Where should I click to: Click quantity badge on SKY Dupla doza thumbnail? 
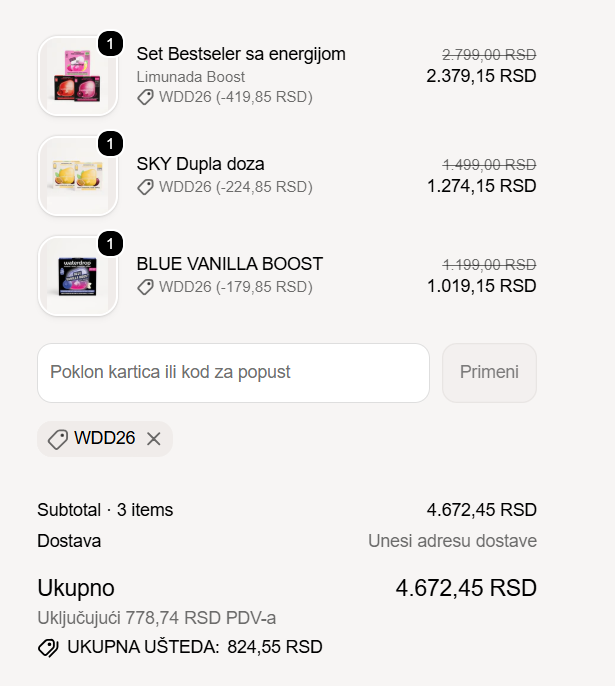[110, 144]
